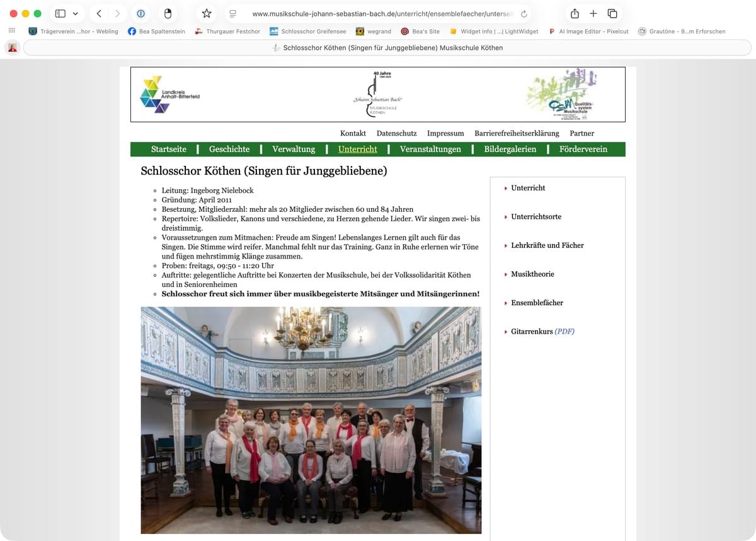
Task: Open AI Image Editor - Pixelcut bookmark
Action: click(x=588, y=31)
